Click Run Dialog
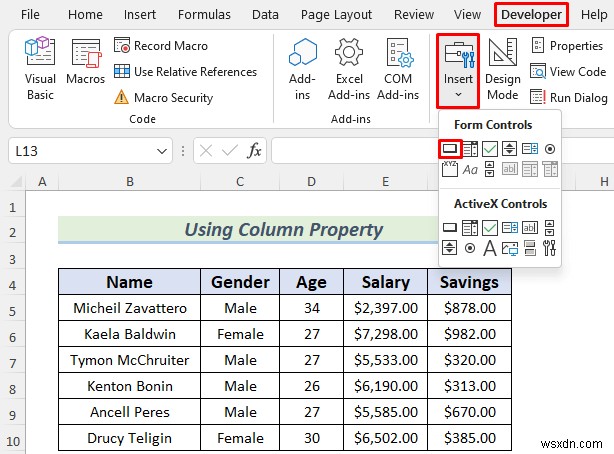The height and width of the screenshot is (454, 614). point(569,98)
